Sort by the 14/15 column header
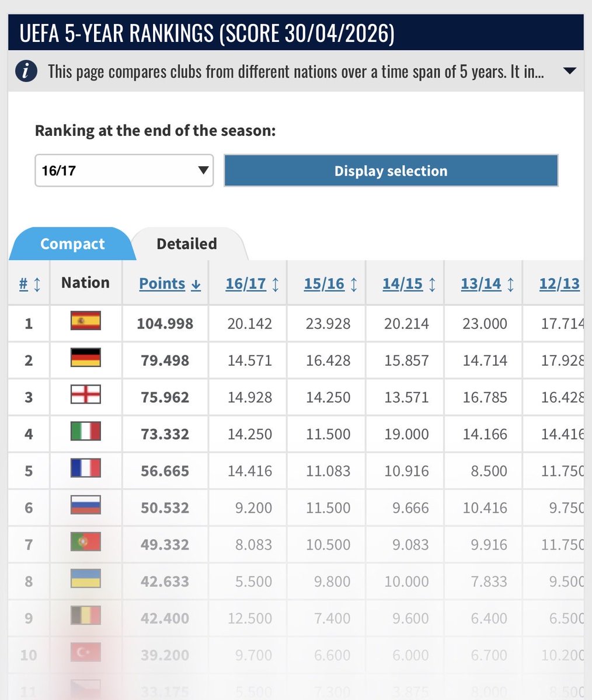Viewport: 592px width, 700px height. 409,283
